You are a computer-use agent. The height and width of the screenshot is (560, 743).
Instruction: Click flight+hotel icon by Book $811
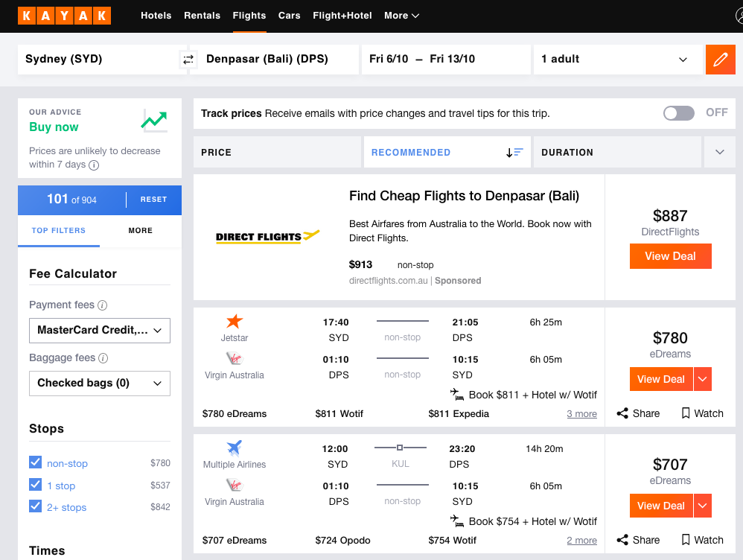tap(457, 395)
